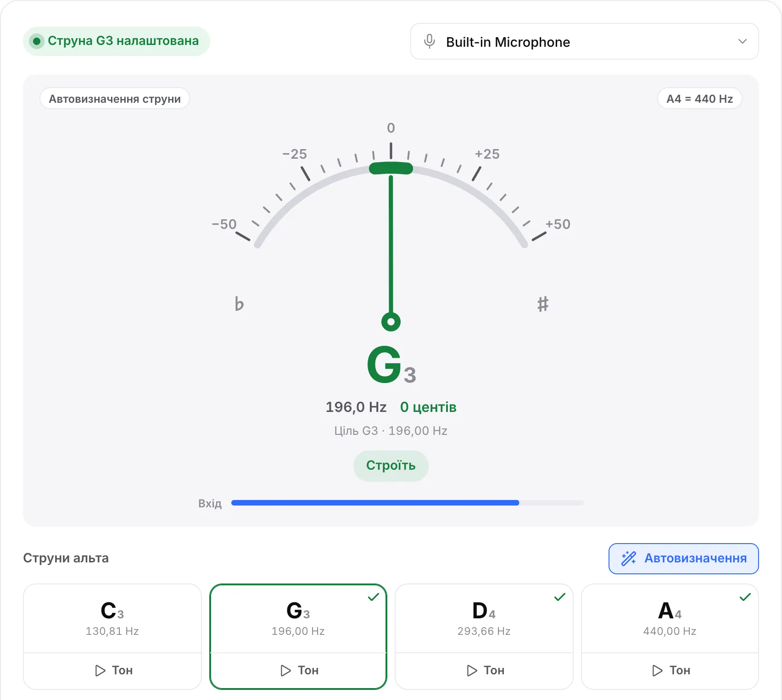Expand the Built-in Microphone dropdown chevron
This screenshot has height=700, width=782.
742,41
